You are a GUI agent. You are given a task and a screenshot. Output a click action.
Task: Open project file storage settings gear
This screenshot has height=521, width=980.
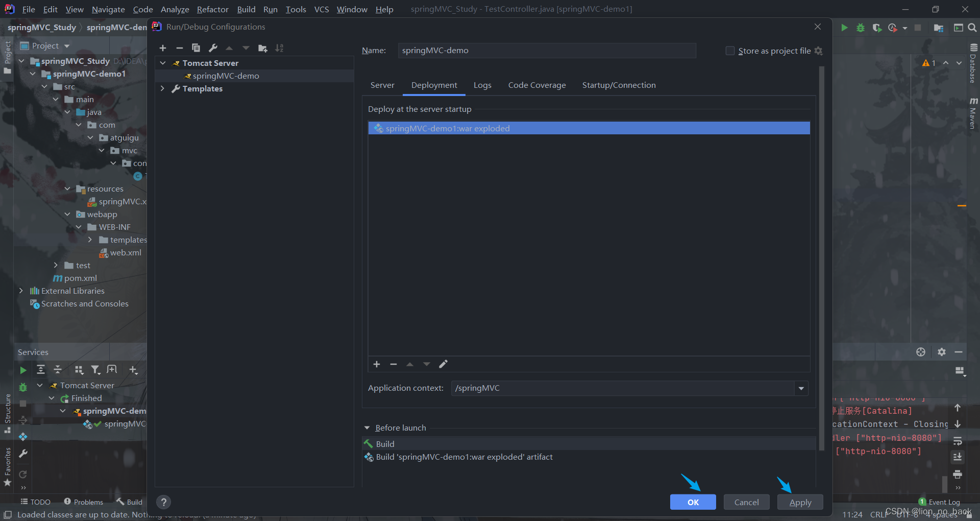(x=819, y=51)
